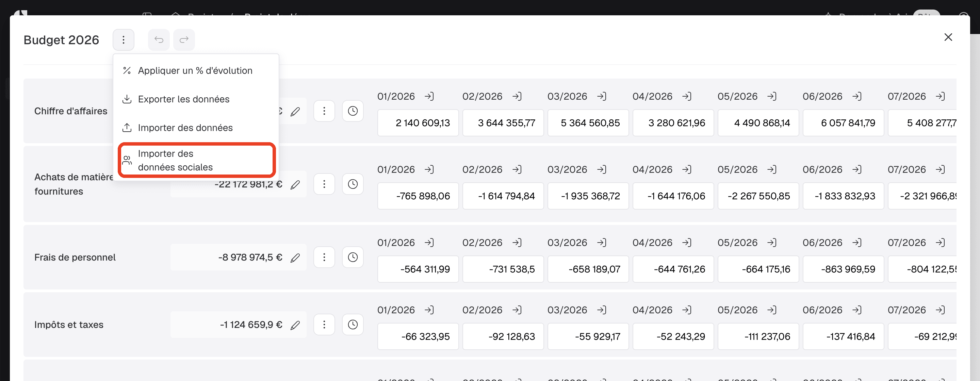Click the 'Chiffre d'affaires' row label
980x381 pixels.
[71, 111]
